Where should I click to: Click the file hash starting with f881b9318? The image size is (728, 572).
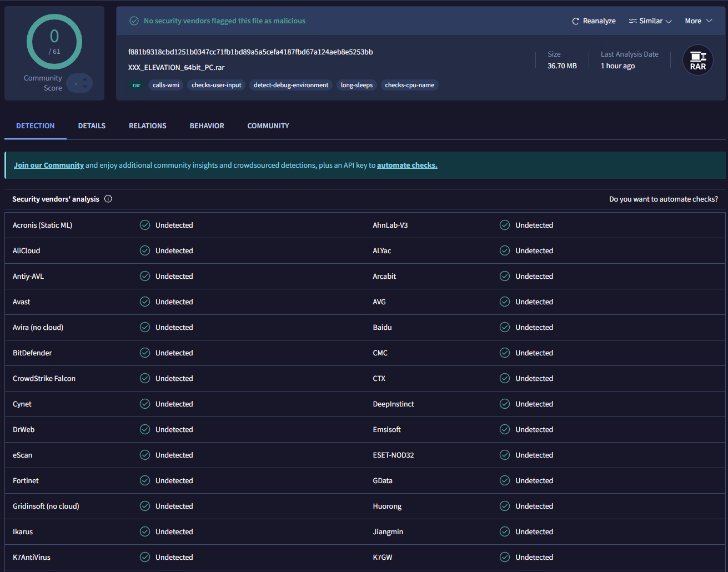click(250, 52)
